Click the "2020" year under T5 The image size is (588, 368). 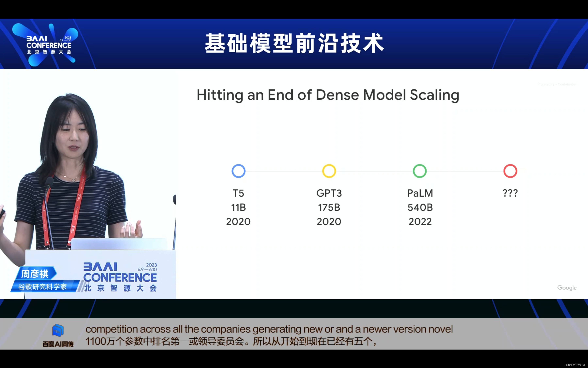[x=238, y=222]
